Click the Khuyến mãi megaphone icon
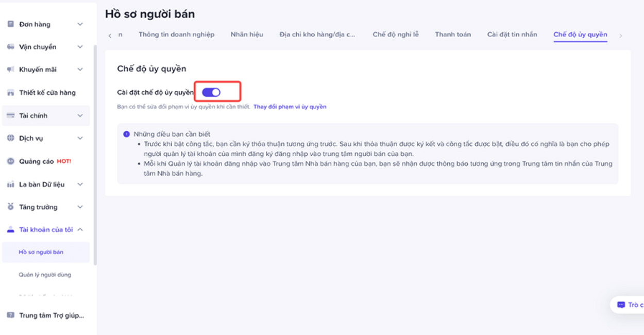Image resolution: width=644 pixels, height=335 pixels. (x=10, y=70)
